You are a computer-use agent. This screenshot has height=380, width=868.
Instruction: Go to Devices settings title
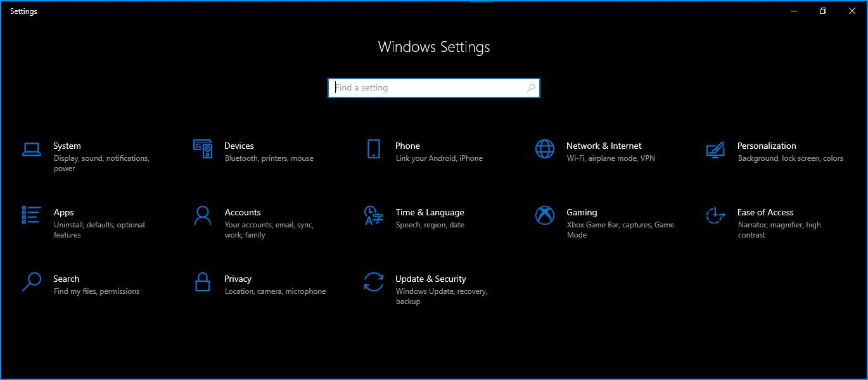[239, 146]
